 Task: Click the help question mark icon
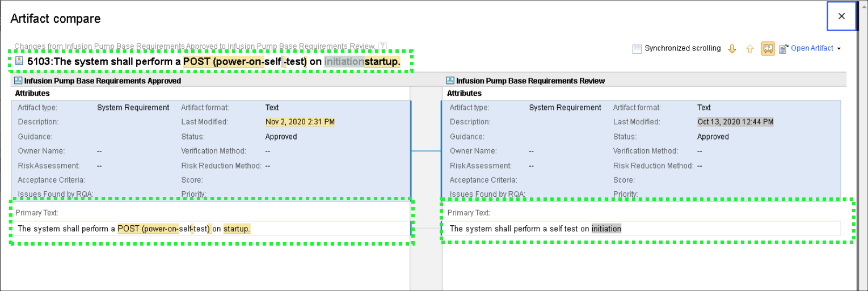coord(382,47)
